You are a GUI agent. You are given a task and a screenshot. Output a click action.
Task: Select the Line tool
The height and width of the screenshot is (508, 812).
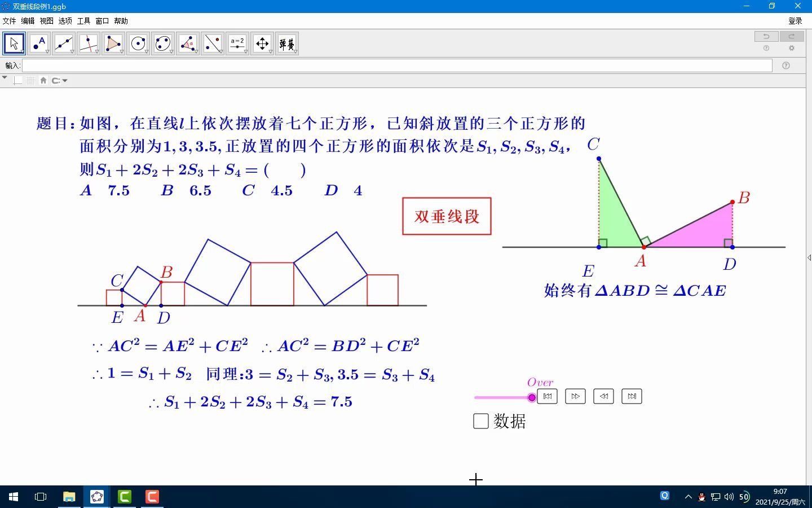coord(63,43)
